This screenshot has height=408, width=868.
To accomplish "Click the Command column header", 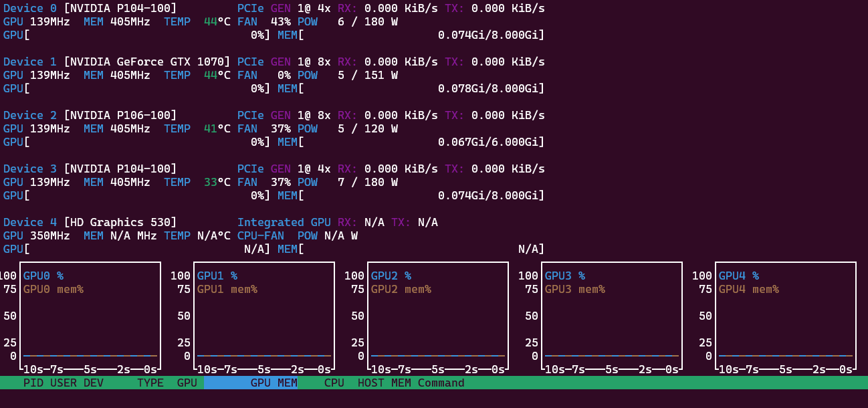I will tap(441, 383).
